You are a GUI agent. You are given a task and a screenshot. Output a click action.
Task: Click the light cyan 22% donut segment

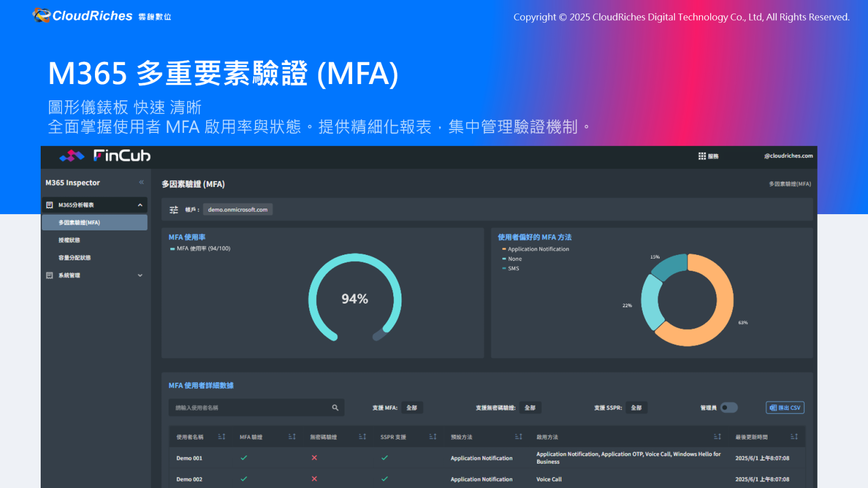pos(650,304)
